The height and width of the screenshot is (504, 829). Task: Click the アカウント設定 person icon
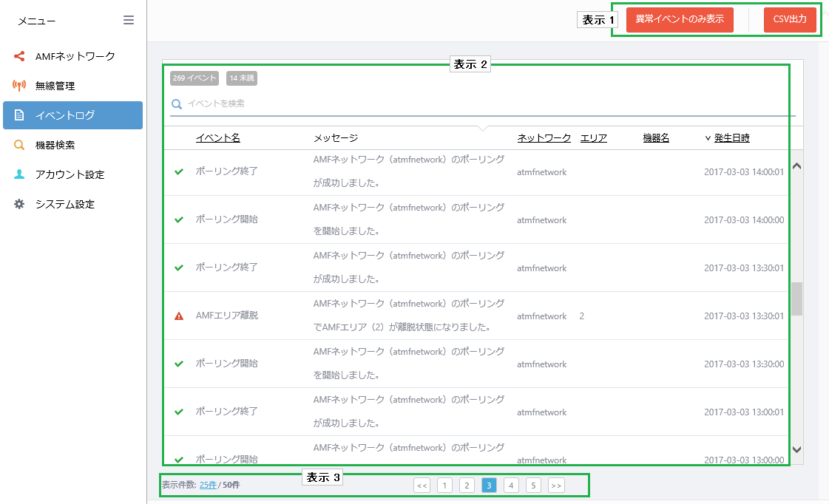19,174
